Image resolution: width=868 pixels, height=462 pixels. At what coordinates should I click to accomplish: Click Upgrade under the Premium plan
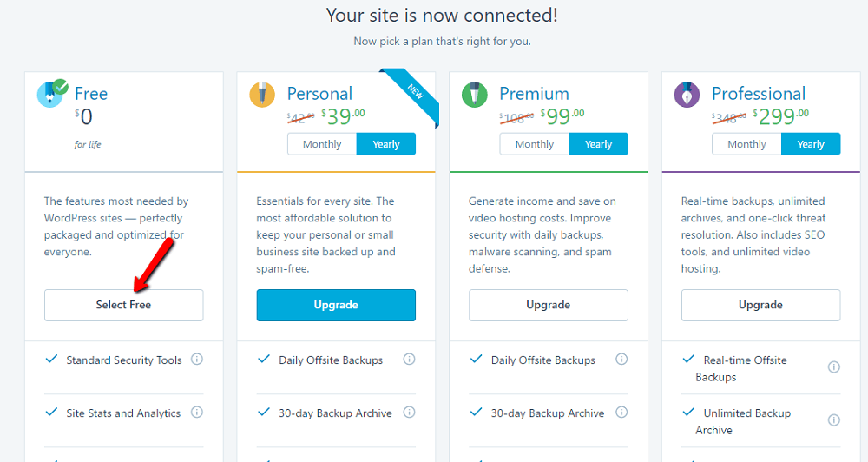(x=549, y=305)
